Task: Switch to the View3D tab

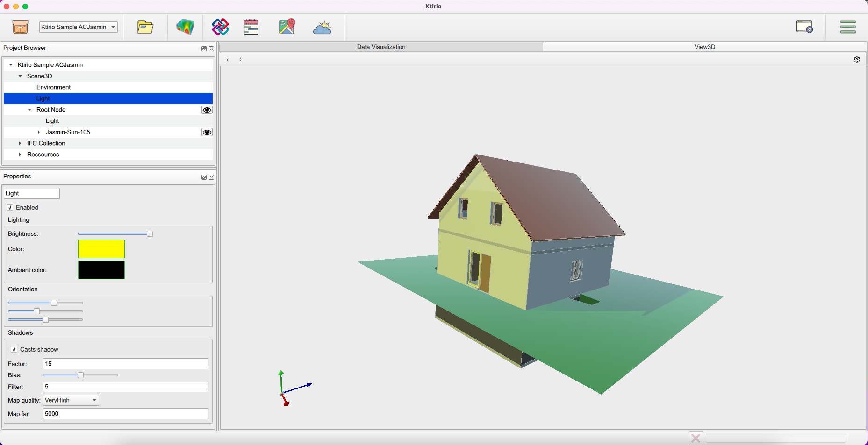Action: coord(704,47)
